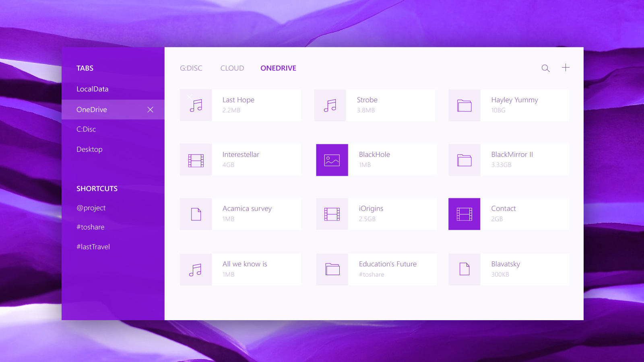
Task: Open the Desktop sidebar tab
Action: point(89,149)
